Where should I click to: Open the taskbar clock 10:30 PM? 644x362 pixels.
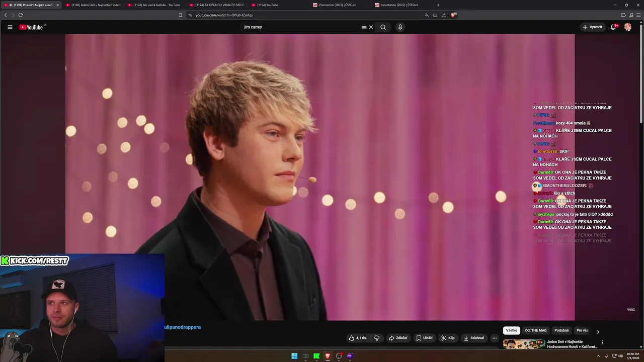(632, 356)
